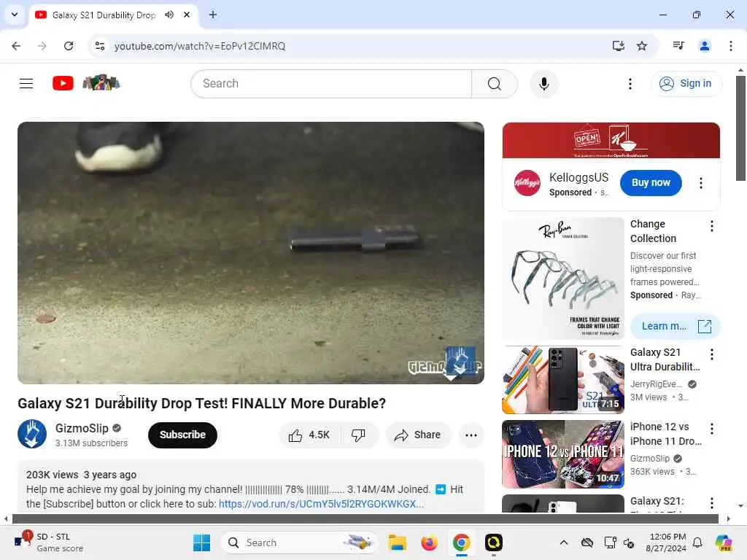747x560 pixels.
Task: Like the video with 4.5K likes
Action: pos(309,435)
